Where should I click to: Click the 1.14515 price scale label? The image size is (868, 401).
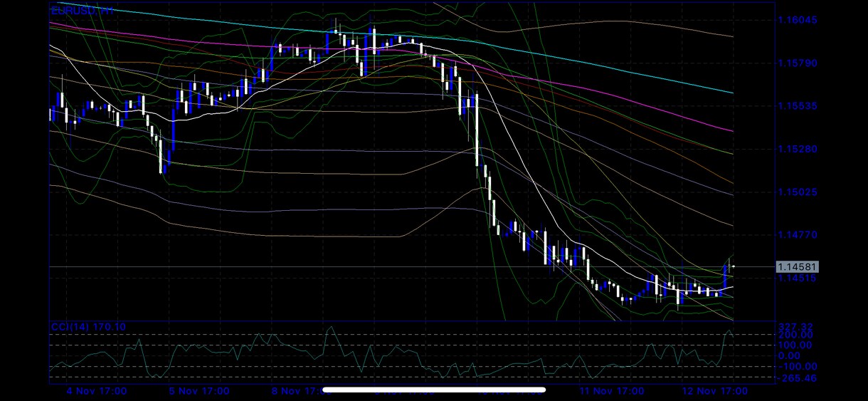coord(798,278)
